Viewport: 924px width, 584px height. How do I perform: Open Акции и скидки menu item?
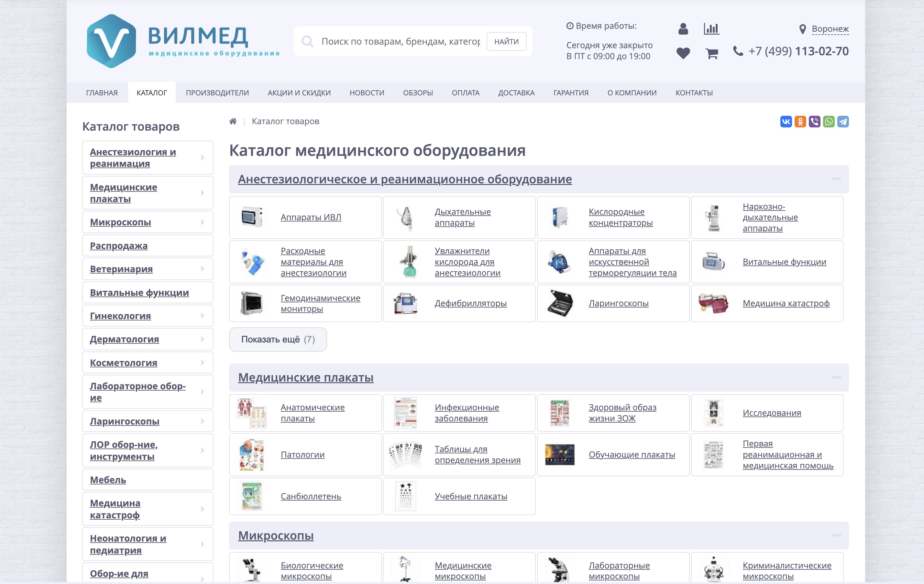coord(299,93)
